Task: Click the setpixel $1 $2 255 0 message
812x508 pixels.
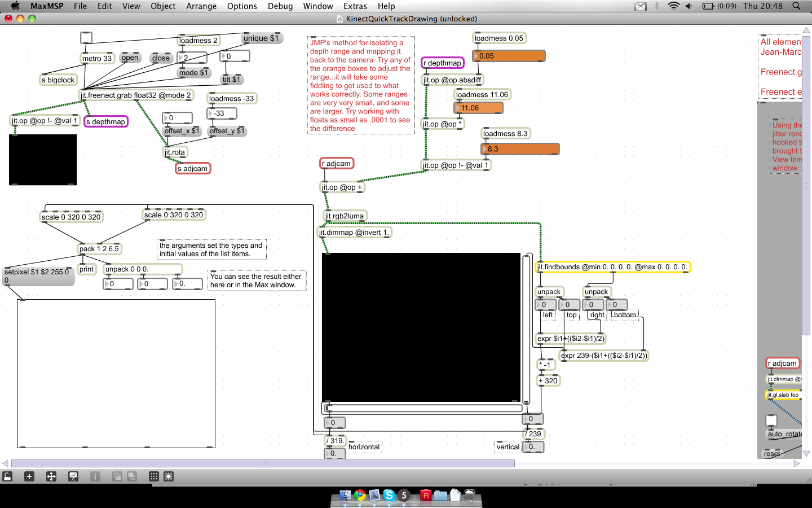Action: (38, 276)
